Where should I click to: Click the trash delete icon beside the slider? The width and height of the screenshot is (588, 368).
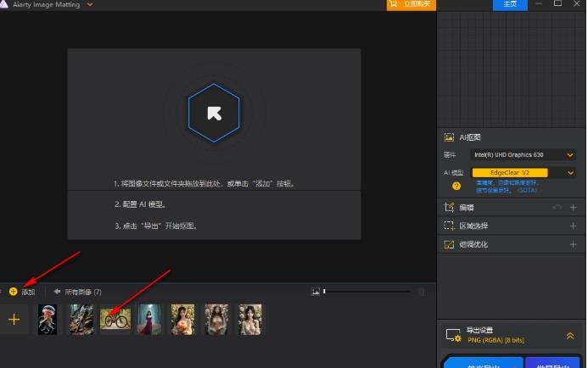point(422,292)
